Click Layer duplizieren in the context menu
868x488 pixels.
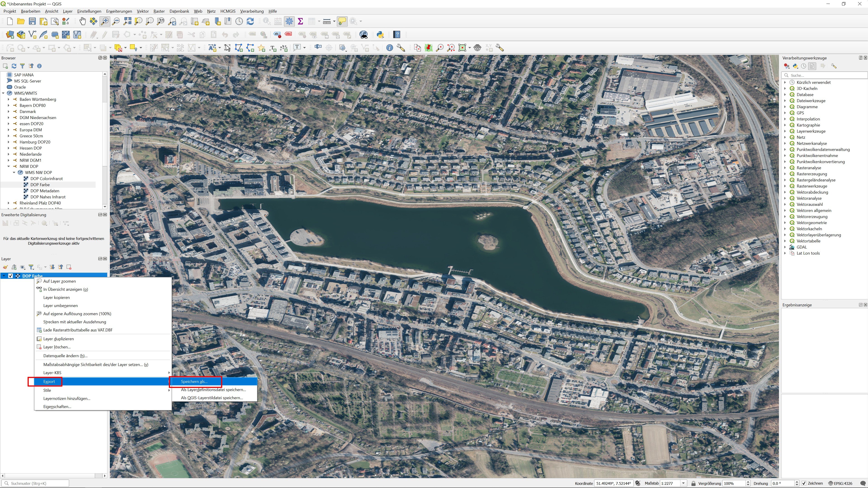tap(58, 338)
